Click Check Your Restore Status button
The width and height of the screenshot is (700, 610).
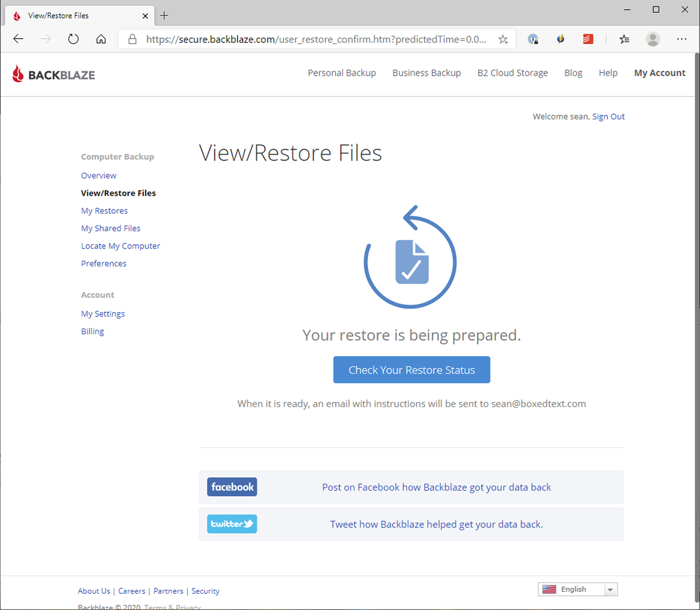tap(411, 369)
